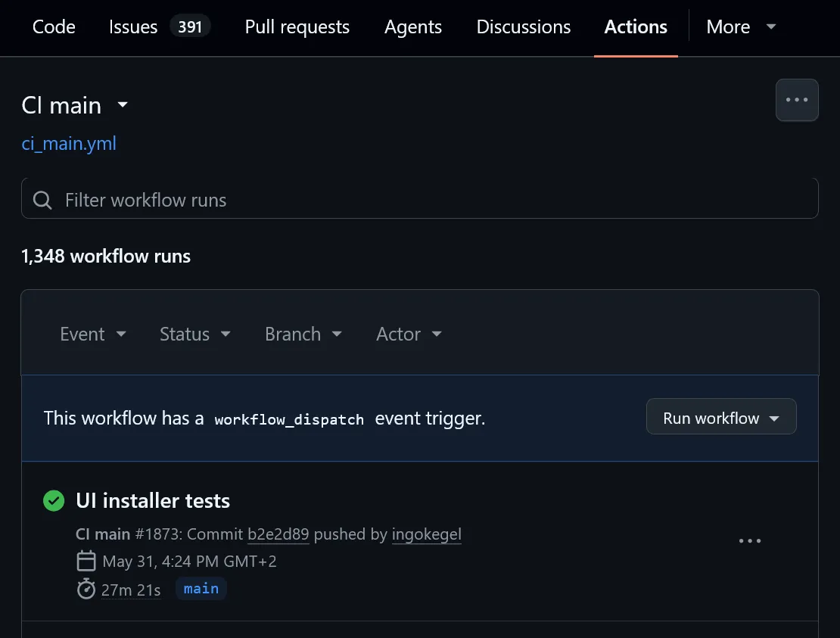Open the Run workflow dropdown button

(721, 417)
